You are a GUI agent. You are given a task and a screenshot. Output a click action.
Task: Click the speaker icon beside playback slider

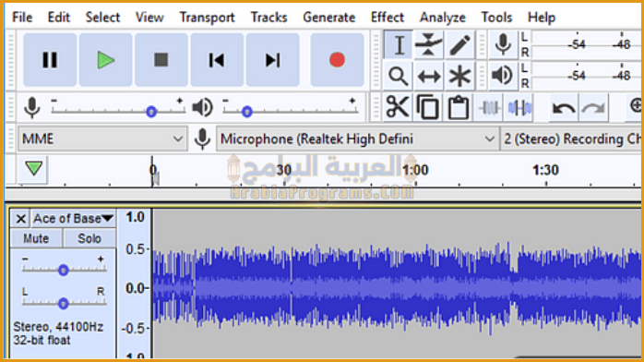click(202, 108)
